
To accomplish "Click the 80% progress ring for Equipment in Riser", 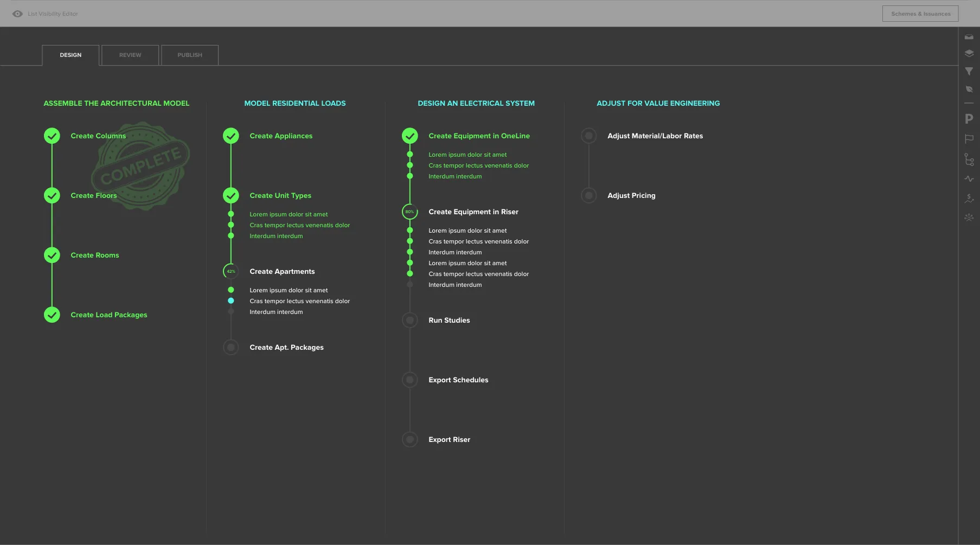I will [x=410, y=211].
